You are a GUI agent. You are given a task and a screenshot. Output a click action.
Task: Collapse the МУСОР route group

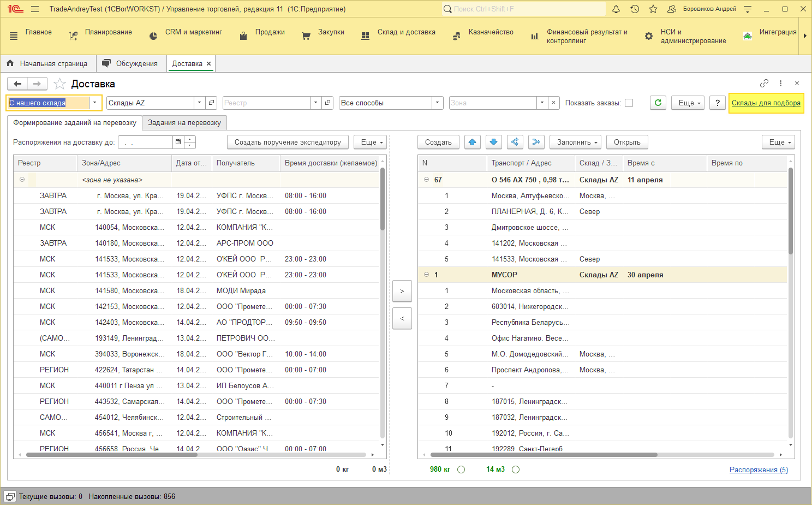427,275
